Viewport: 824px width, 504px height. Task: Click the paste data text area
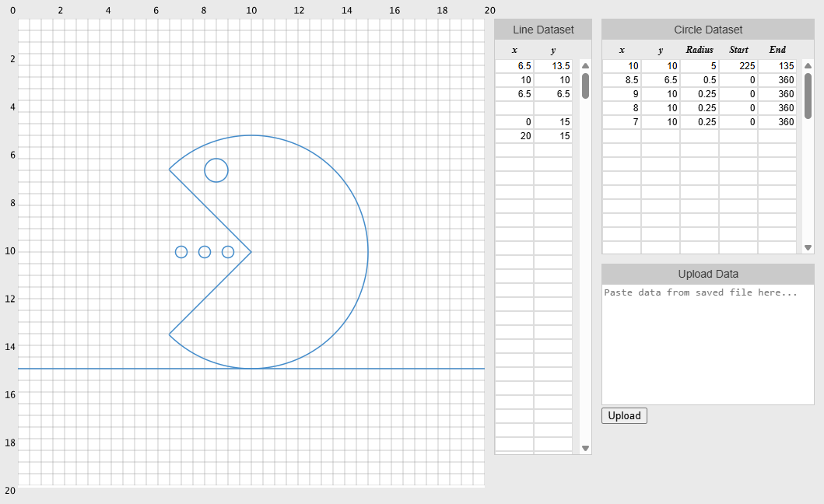click(x=707, y=345)
